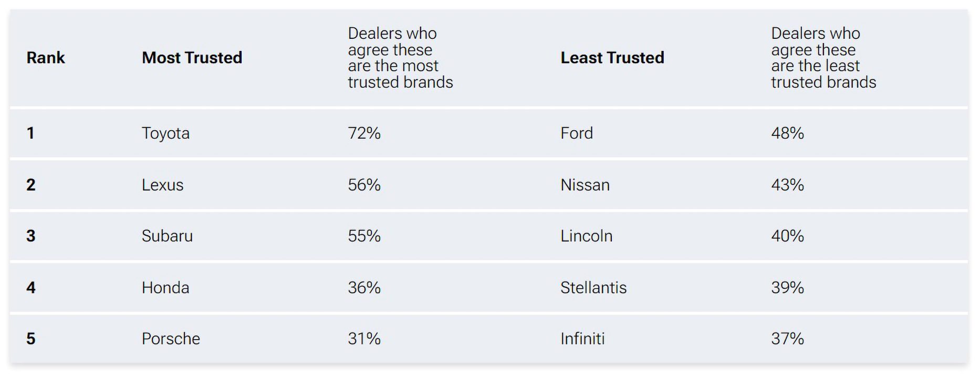The width and height of the screenshot is (980, 378).
Task: Select the Lexus cell
Action: (162, 185)
